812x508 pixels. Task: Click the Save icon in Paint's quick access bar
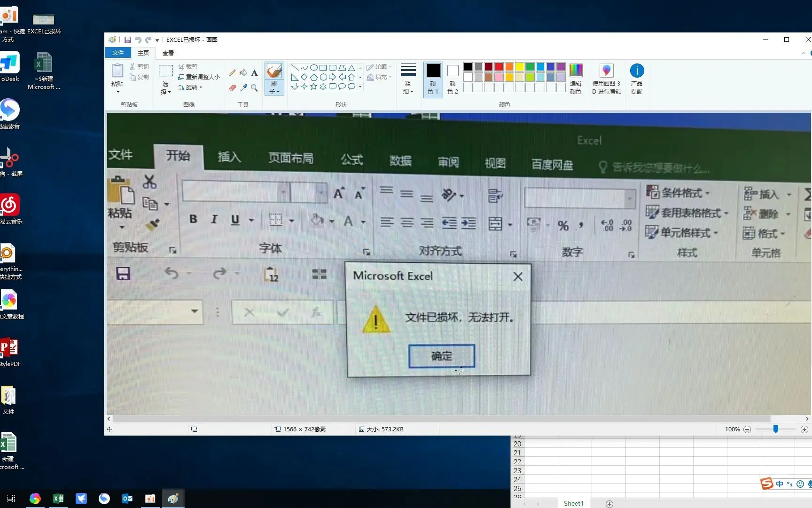point(127,40)
